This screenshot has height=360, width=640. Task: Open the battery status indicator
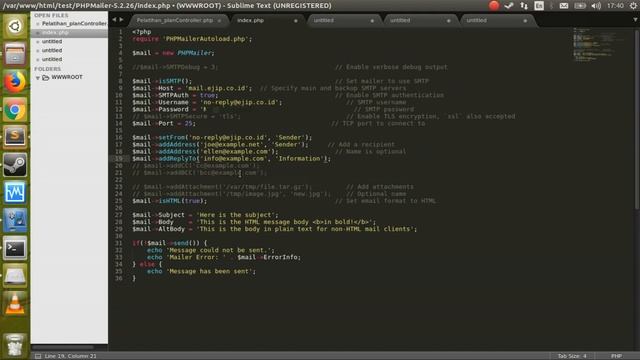[x=580, y=5]
